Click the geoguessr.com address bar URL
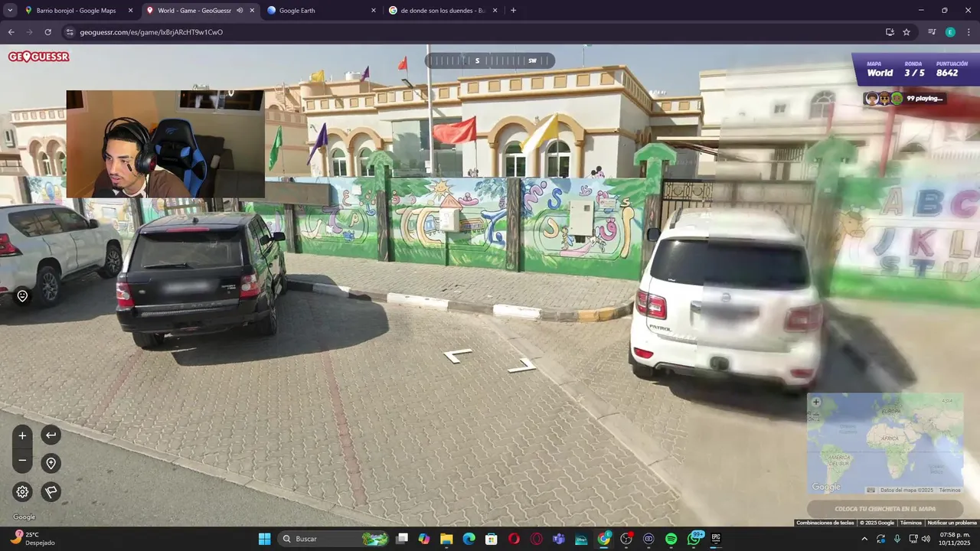 point(152,32)
